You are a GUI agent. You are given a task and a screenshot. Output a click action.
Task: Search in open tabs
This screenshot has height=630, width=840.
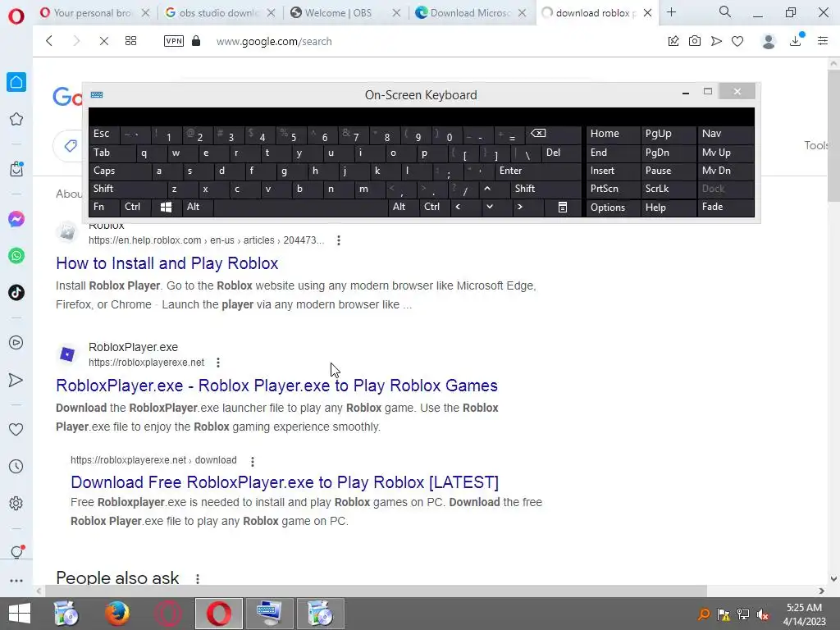tap(725, 11)
